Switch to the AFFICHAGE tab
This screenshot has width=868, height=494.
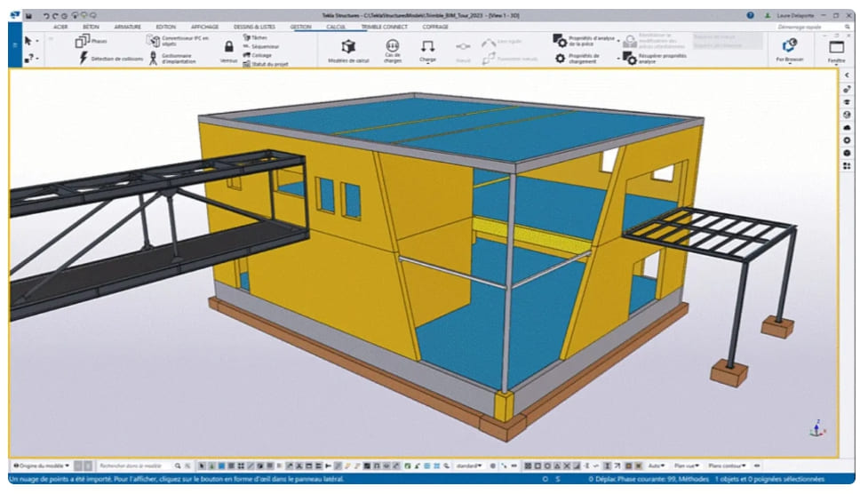pos(204,27)
